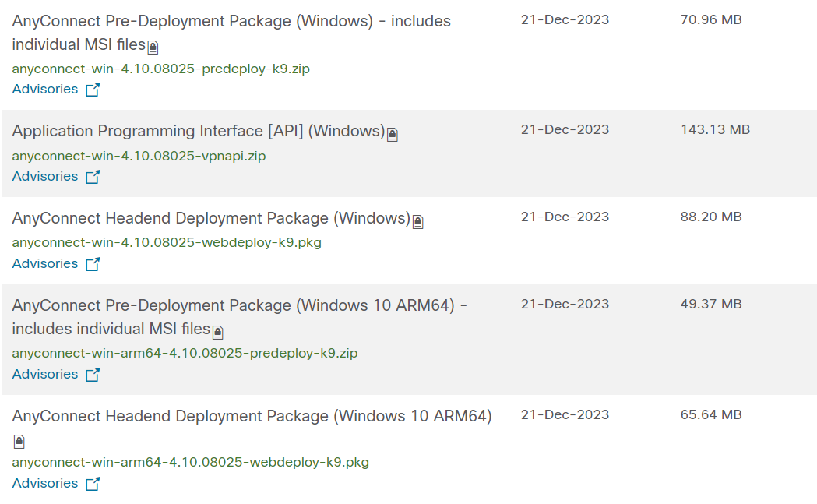817x504 pixels.
Task: Click lock icon under ARM64 Headend Deployment Package
Action: 19,442
